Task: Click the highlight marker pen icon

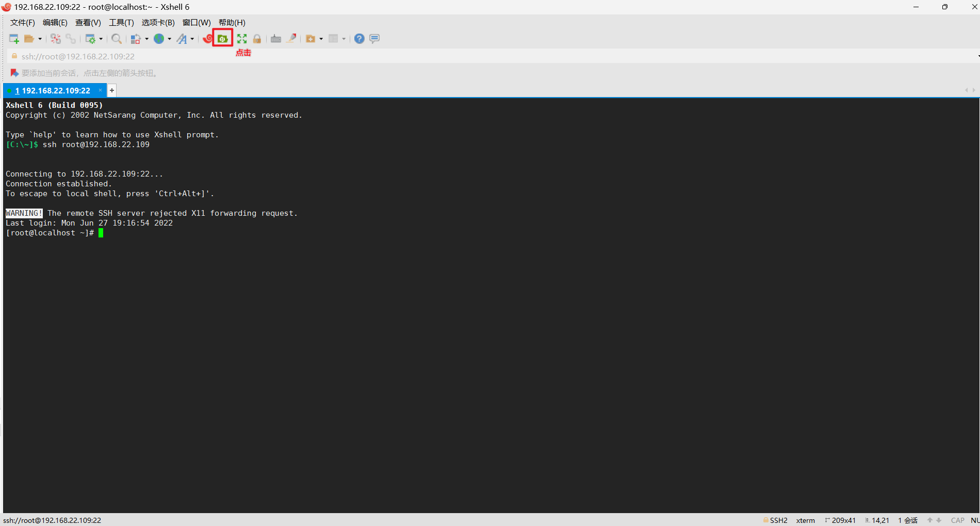Action: point(291,38)
